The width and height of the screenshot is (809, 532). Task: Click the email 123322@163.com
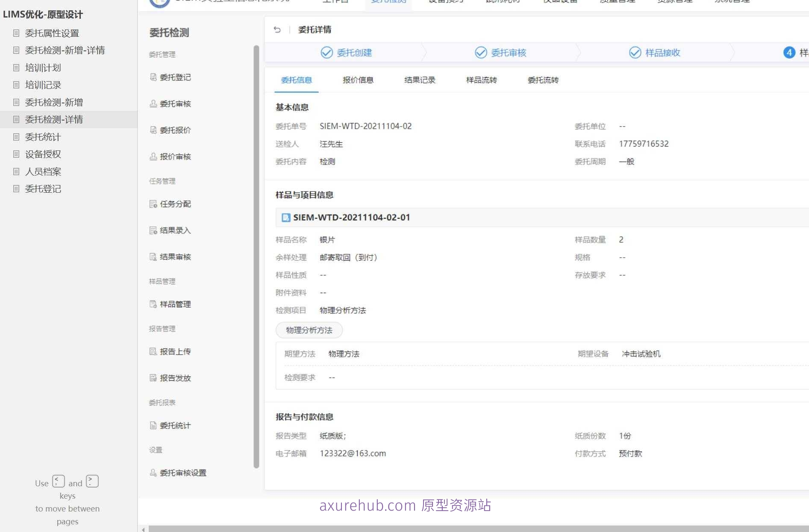pyautogui.click(x=353, y=453)
